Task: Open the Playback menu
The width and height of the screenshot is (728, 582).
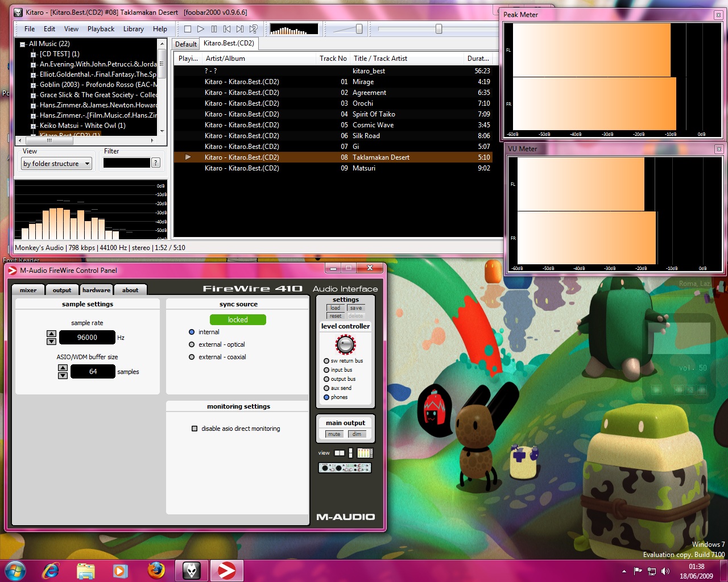Action: pyautogui.click(x=101, y=29)
